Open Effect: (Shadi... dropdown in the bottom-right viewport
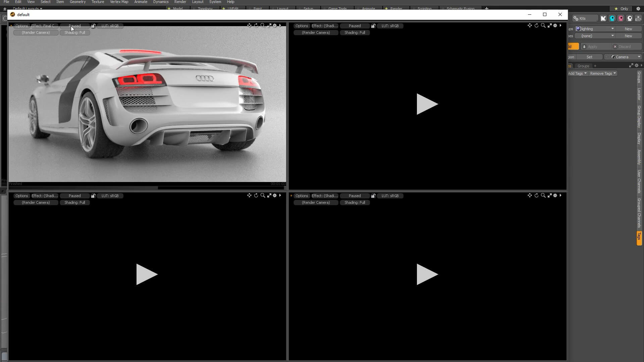This screenshot has width=644, height=362. pos(324,196)
